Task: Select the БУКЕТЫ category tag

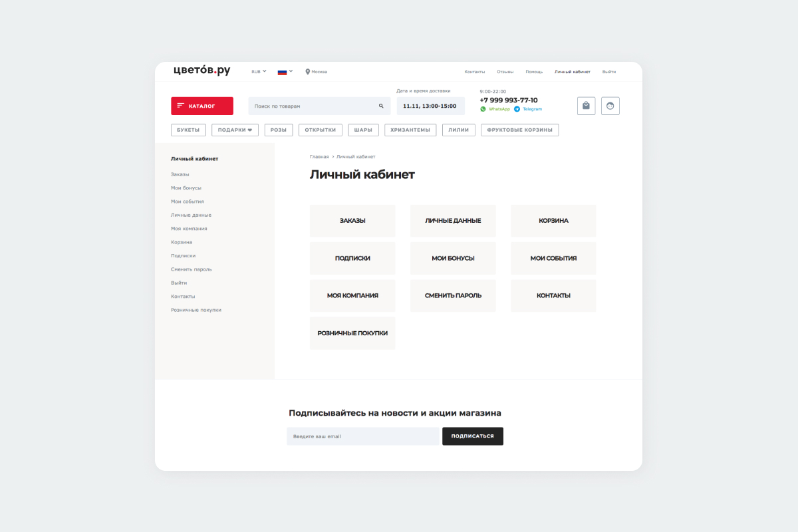Action: click(x=189, y=130)
